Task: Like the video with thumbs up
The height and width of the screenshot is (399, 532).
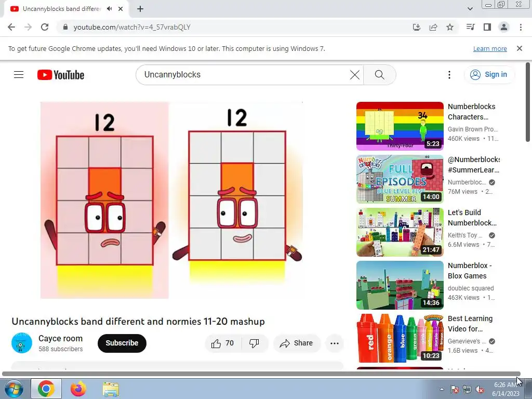Action: point(223,343)
